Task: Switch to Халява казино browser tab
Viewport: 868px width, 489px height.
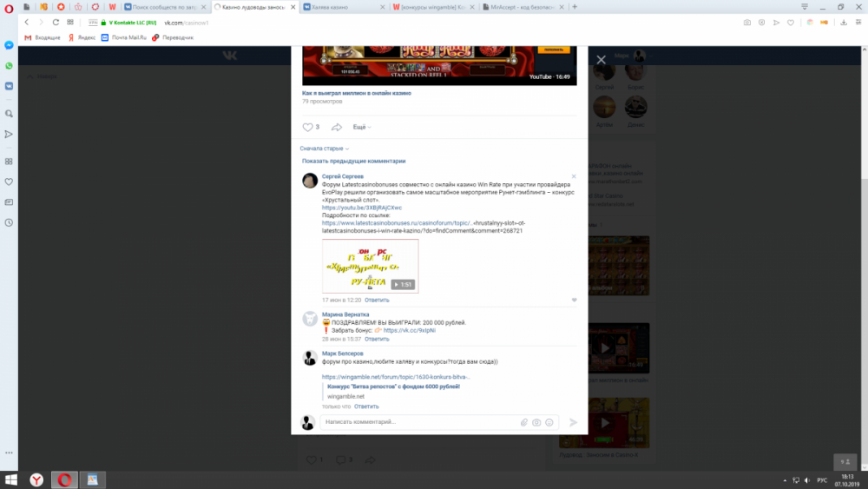Action: (x=344, y=7)
